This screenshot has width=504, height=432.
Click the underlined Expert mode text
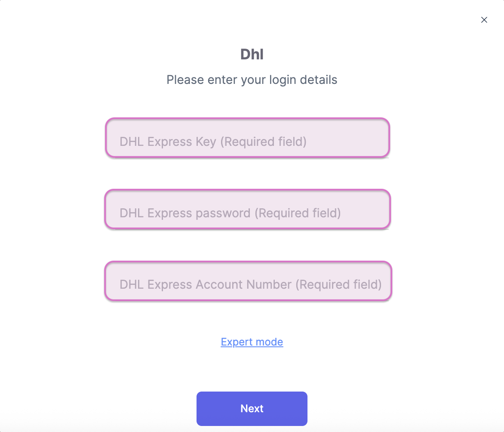[x=252, y=342]
